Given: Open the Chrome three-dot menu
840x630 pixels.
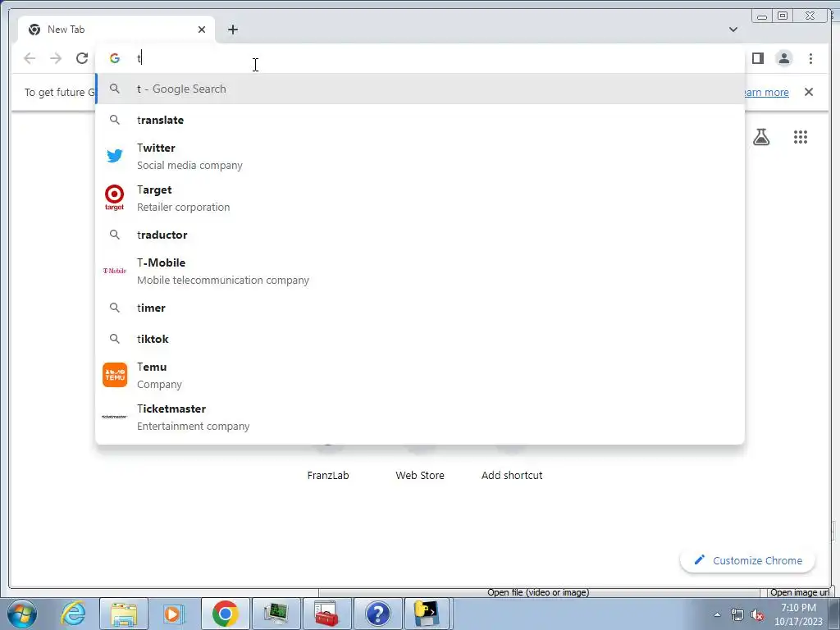Looking at the screenshot, I should tap(810, 58).
